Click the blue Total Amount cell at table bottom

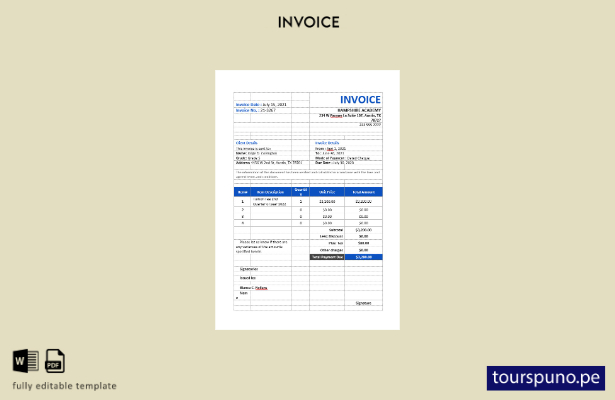point(363,257)
